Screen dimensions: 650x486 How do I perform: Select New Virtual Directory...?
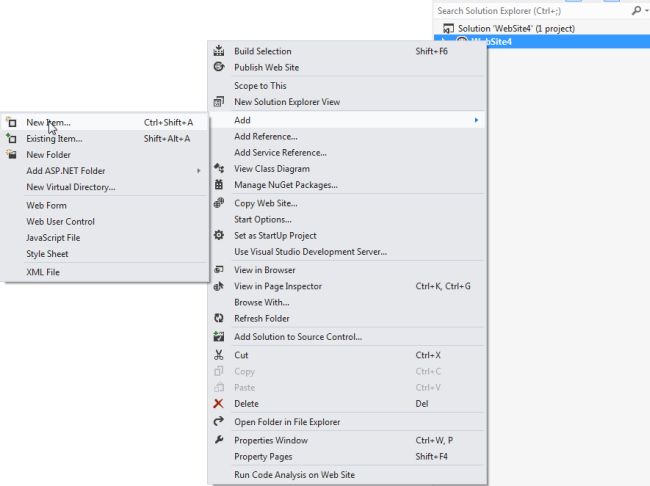point(106,187)
